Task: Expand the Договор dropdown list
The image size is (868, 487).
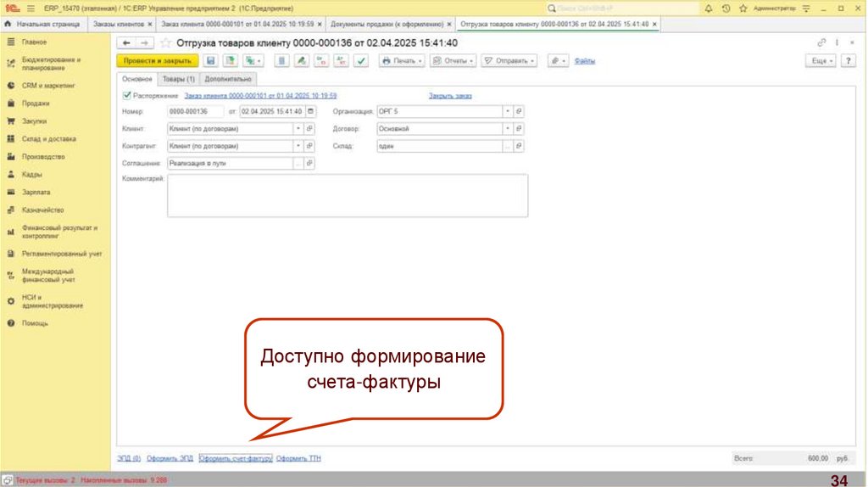Action: [x=507, y=129]
